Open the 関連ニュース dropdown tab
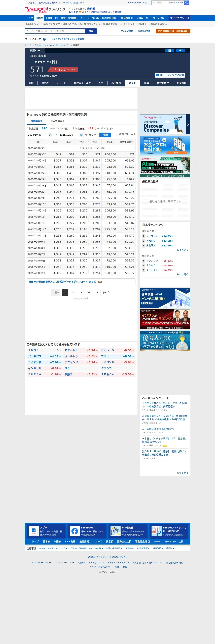This screenshot has width=215, height=644. tap(82, 83)
